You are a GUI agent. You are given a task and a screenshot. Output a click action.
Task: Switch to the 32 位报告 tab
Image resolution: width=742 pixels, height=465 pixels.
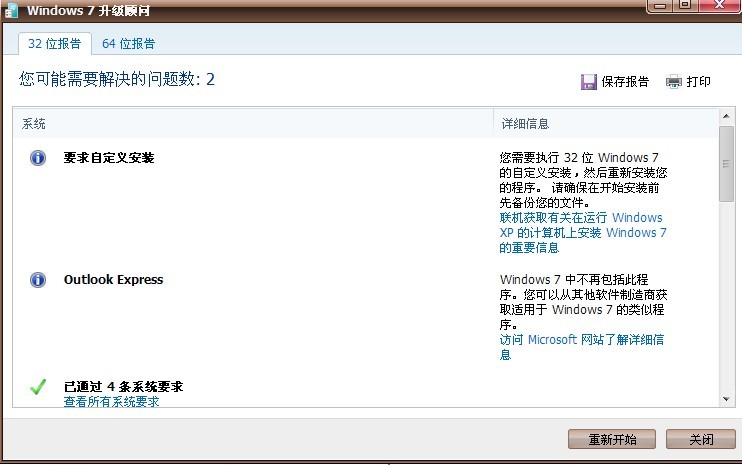point(54,44)
